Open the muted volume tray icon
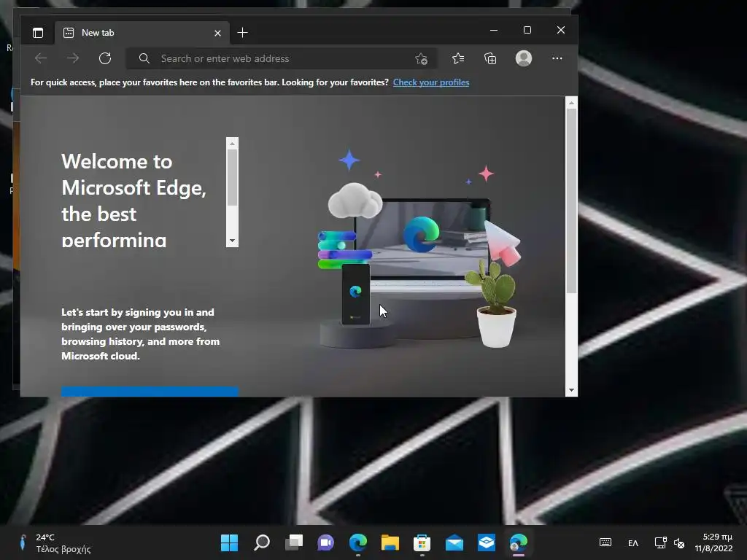This screenshot has height=560, width=747. 679,542
